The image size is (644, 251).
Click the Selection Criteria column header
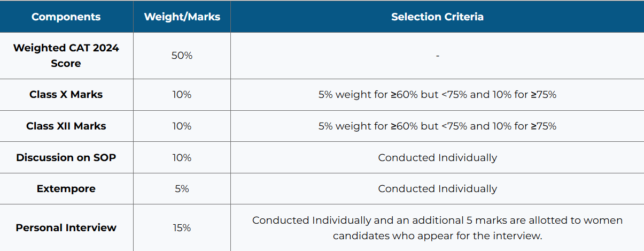437,17
